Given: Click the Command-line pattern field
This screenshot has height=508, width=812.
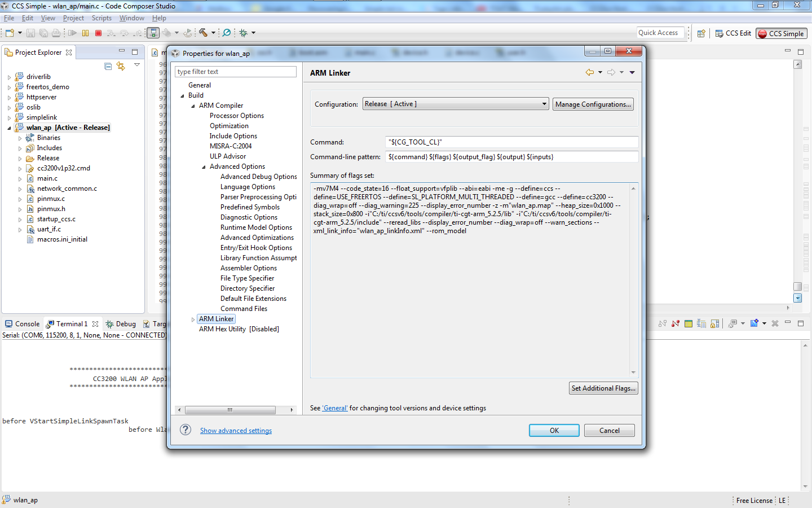Looking at the screenshot, I should click(511, 157).
